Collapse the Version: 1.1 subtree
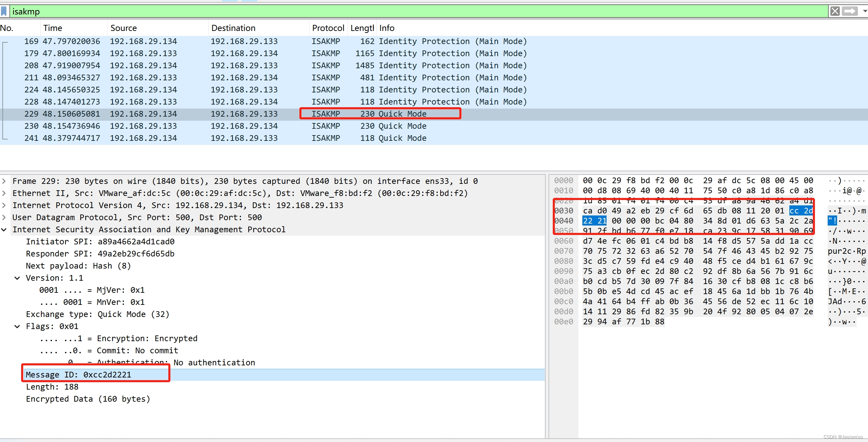This screenshot has height=442, width=868. 17,278
